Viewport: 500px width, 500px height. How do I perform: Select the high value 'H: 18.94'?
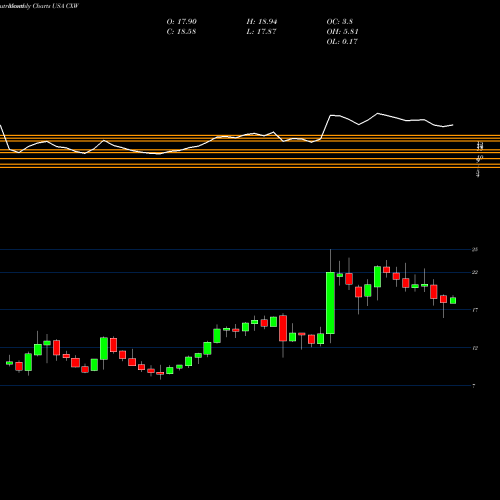click(x=262, y=22)
